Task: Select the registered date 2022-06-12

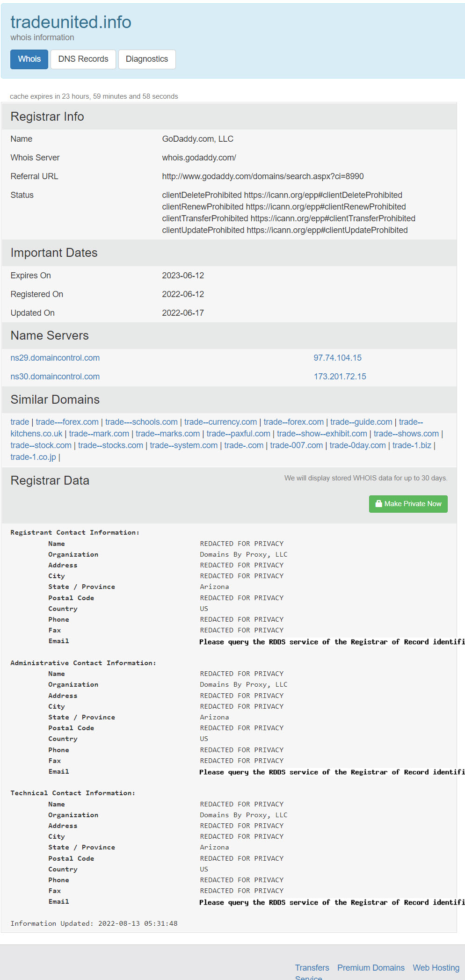Action: (x=183, y=294)
